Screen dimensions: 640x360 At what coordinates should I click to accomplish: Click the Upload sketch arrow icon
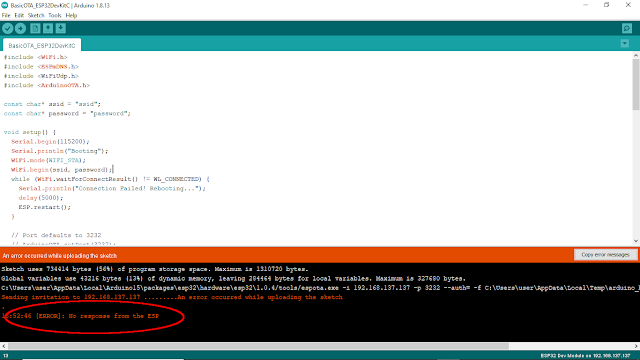point(20,28)
